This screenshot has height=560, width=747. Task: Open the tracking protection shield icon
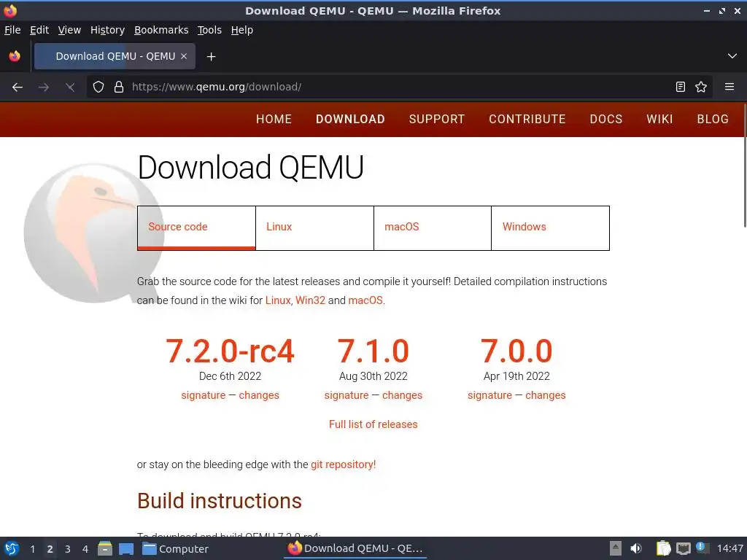click(98, 87)
